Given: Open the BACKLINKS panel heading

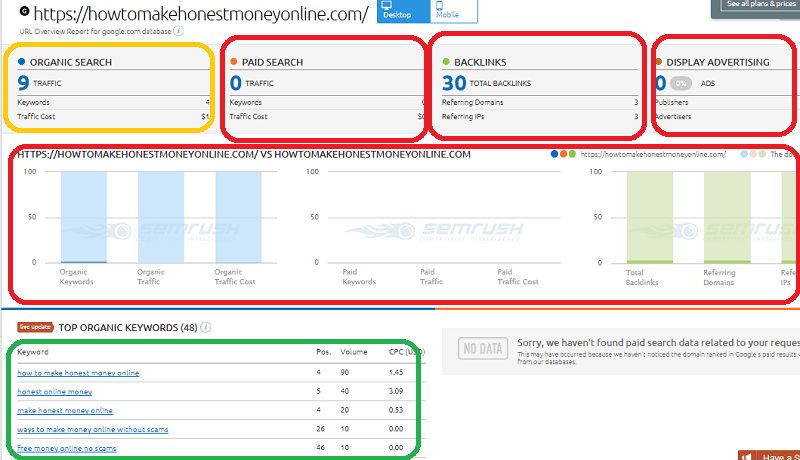Looking at the screenshot, I should [480, 62].
